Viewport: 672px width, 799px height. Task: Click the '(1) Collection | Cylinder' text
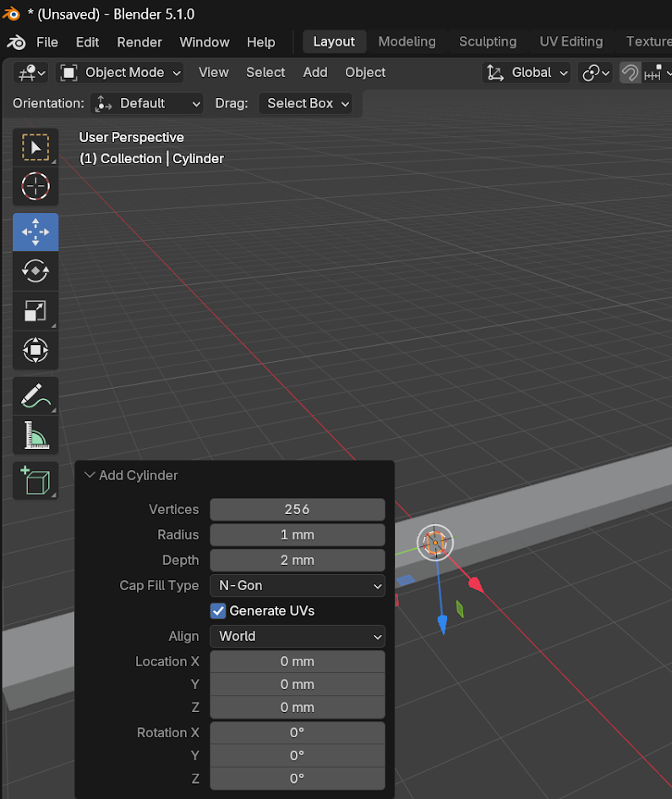[x=151, y=159]
